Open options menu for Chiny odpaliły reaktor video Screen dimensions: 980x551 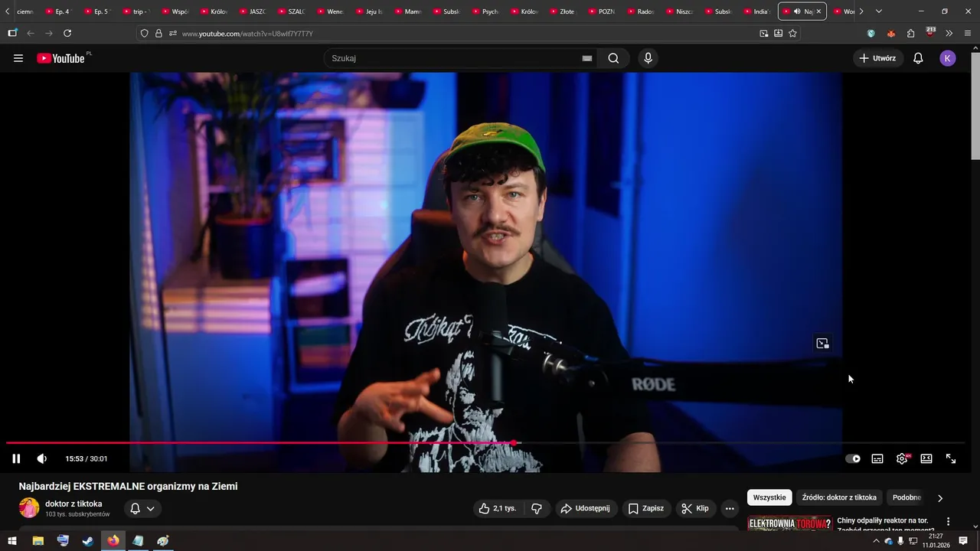pyautogui.click(x=948, y=522)
